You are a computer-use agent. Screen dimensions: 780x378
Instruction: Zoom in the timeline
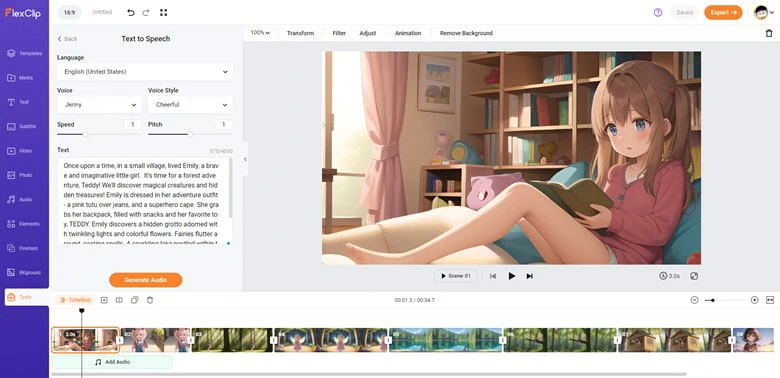tap(755, 300)
